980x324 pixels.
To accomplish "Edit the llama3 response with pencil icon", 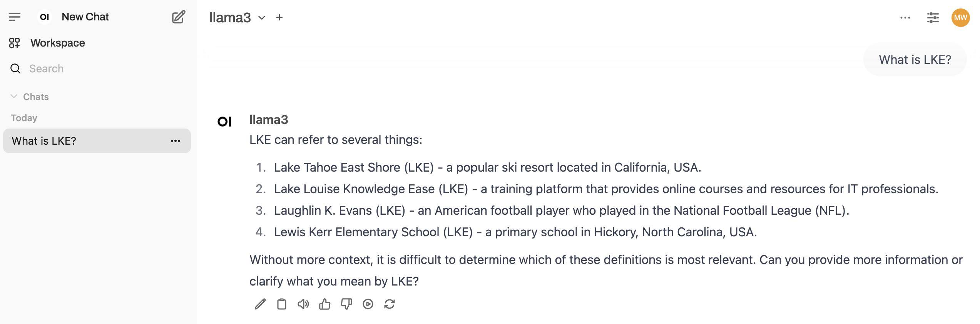I will (260, 304).
